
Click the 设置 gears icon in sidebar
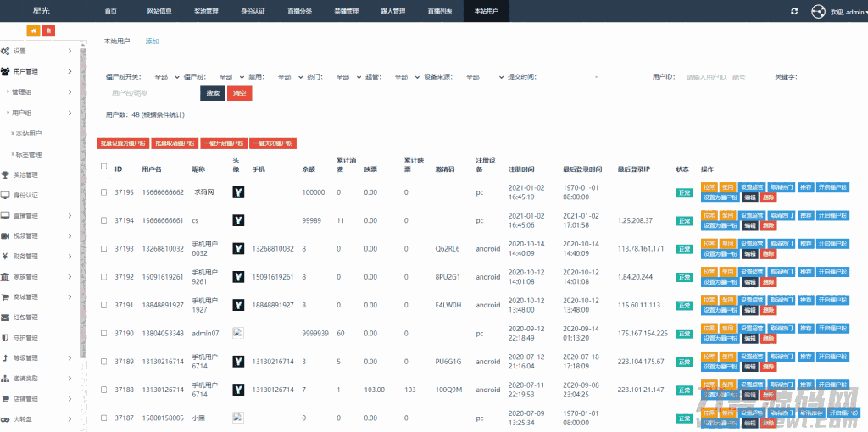[5, 52]
